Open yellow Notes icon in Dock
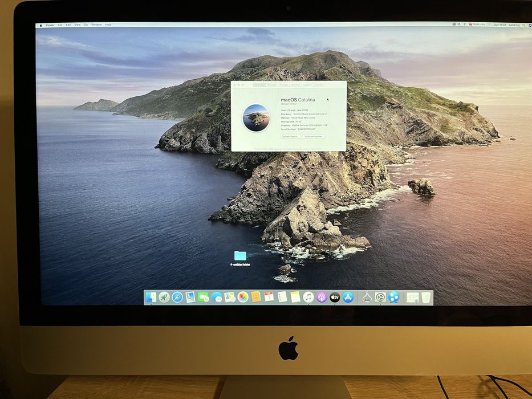 (x=295, y=297)
